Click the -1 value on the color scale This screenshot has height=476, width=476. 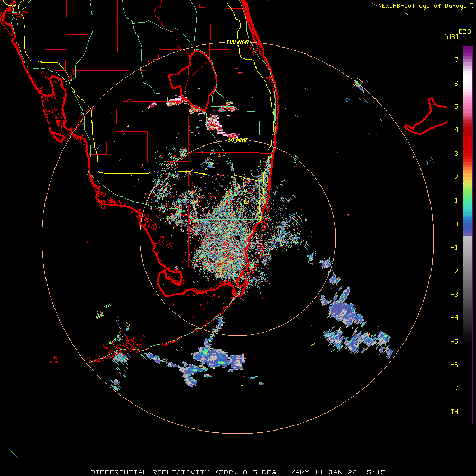[454, 248]
